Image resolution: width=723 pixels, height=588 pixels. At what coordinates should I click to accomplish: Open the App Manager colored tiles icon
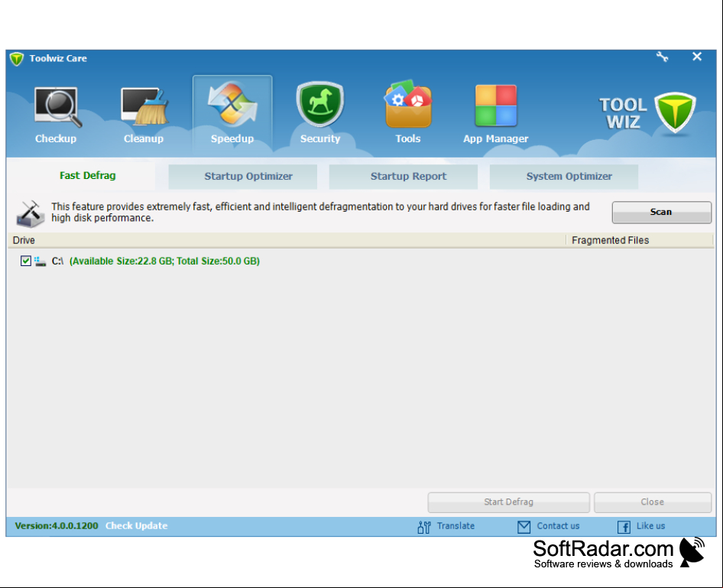pyautogui.click(x=496, y=106)
